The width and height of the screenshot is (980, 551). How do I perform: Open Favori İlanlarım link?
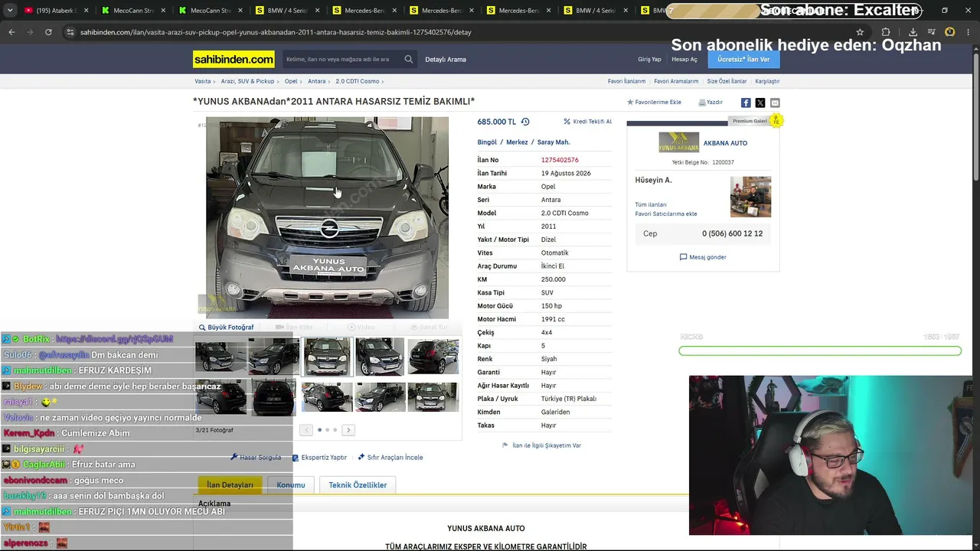tap(626, 81)
